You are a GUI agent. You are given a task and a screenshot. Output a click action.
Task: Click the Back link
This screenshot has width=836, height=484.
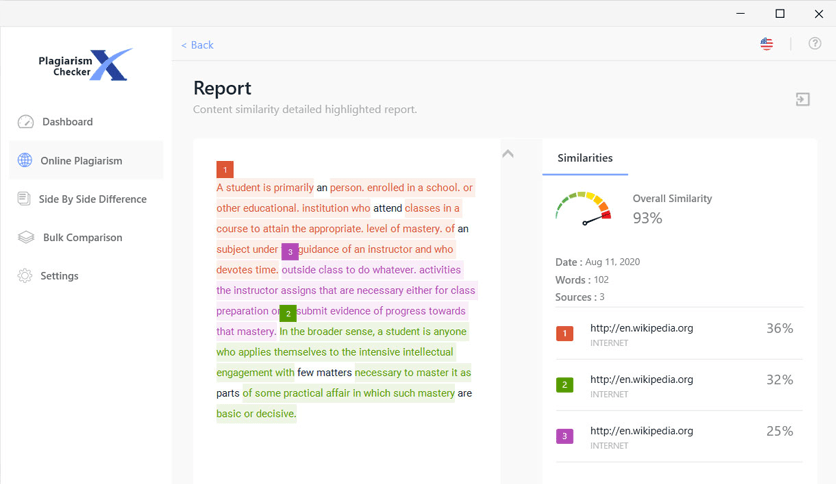tap(197, 45)
